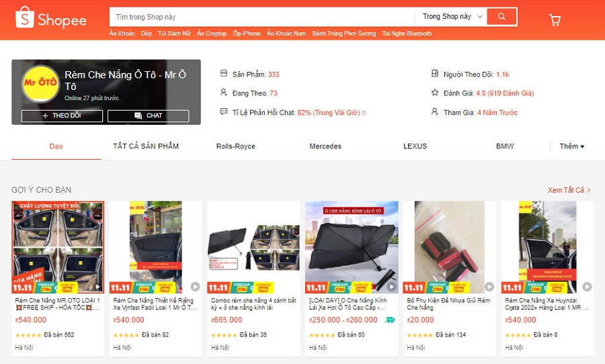Click the help icon beside chat response rate
Viewport: 605px width, 364px height.
click(364, 113)
